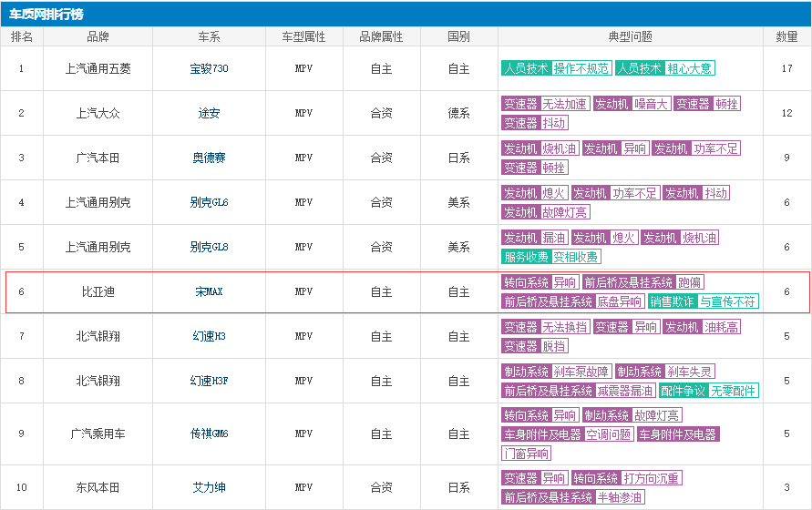Open the 别克GL6 car series link
Viewport: 812px width, 510px height.
coord(209,202)
